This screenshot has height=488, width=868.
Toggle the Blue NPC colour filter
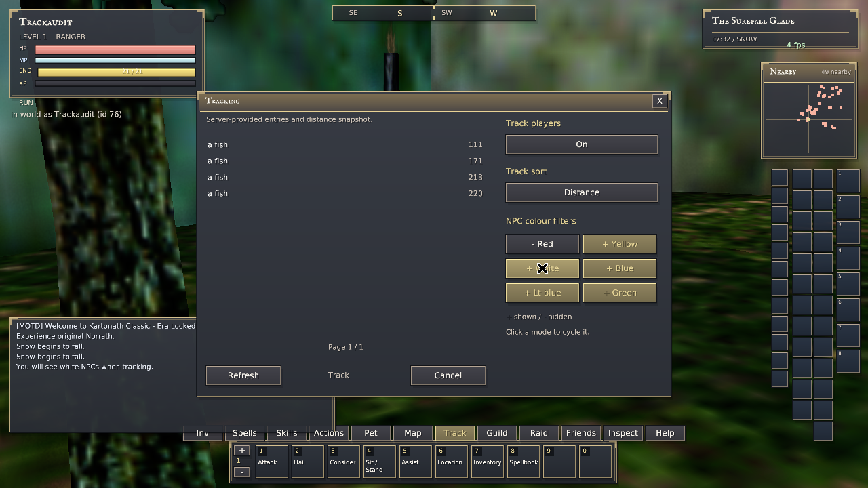click(x=620, y=268)
